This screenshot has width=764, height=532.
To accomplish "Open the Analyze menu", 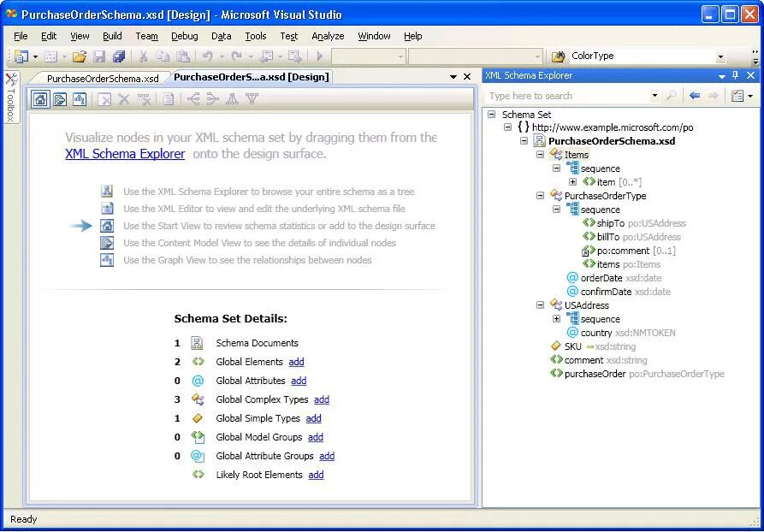I will 328,36.
